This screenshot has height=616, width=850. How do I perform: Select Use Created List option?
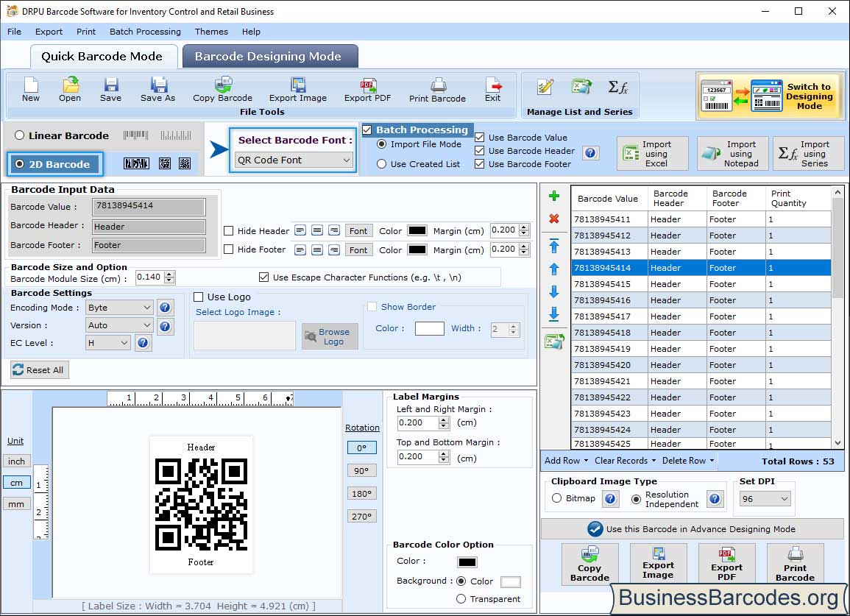(x=382, y=164)
